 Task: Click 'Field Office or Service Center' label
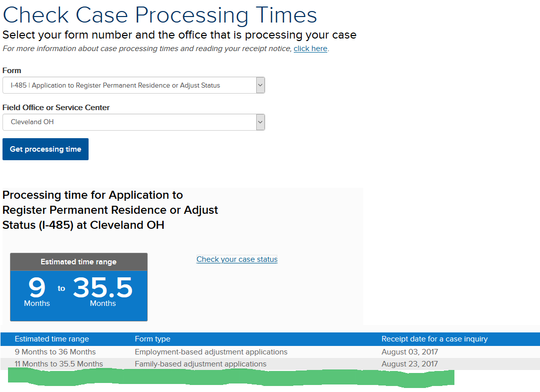[x=56, y=108]
